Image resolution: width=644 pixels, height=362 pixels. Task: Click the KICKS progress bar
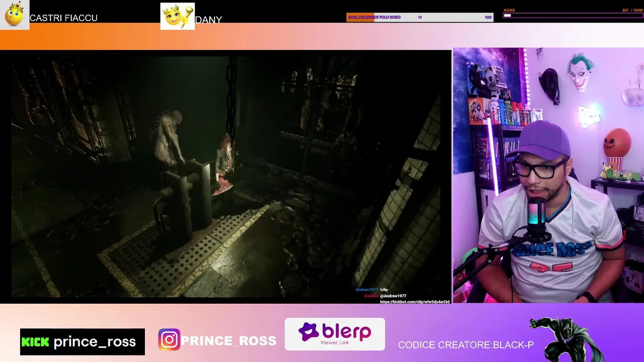click(x=573, y=15)
